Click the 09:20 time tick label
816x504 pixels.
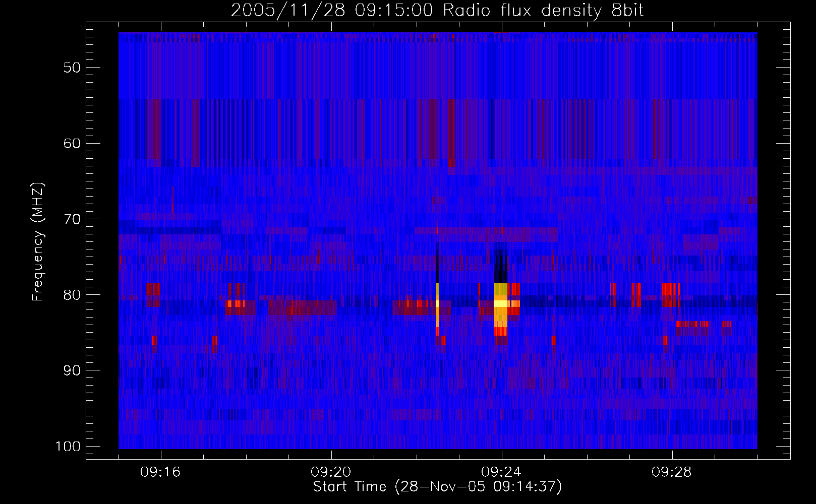331,472
